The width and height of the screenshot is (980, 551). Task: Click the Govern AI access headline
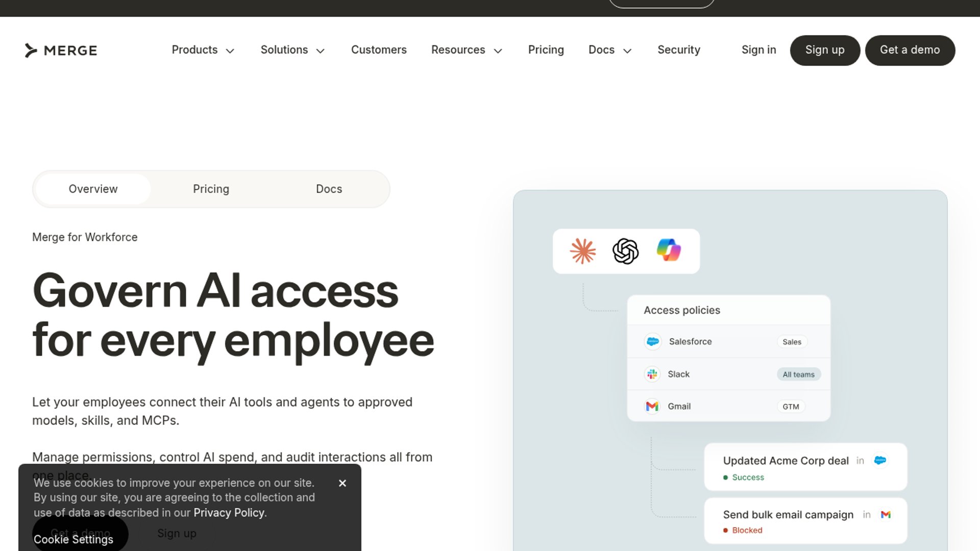(233, 316)
